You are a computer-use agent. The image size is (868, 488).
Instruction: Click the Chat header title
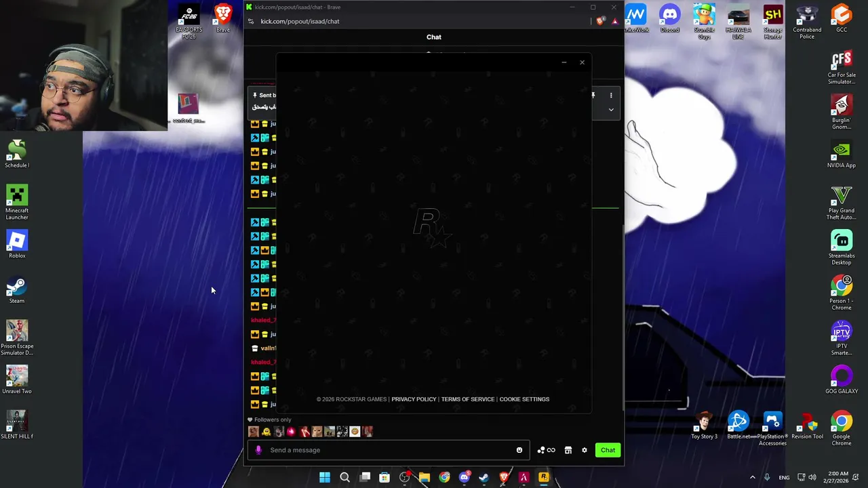(x=434, y=37)
